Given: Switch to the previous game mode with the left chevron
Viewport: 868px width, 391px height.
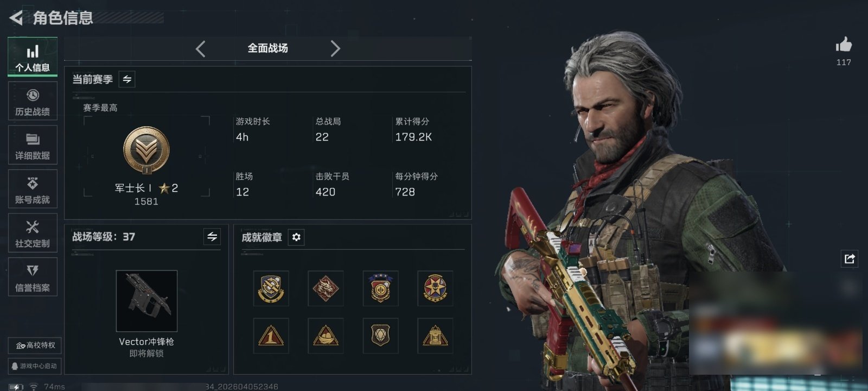Looking at the screenshot, I should tap(201, 49).
